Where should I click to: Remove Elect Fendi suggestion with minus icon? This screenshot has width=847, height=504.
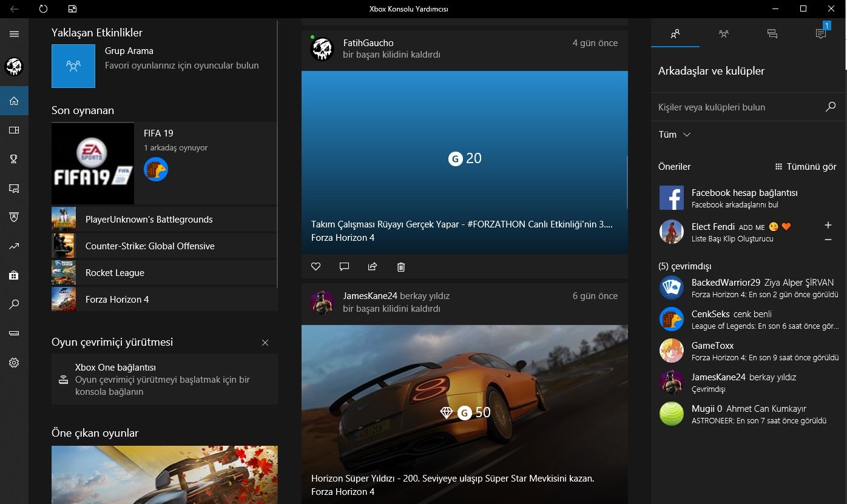(828, 240)
